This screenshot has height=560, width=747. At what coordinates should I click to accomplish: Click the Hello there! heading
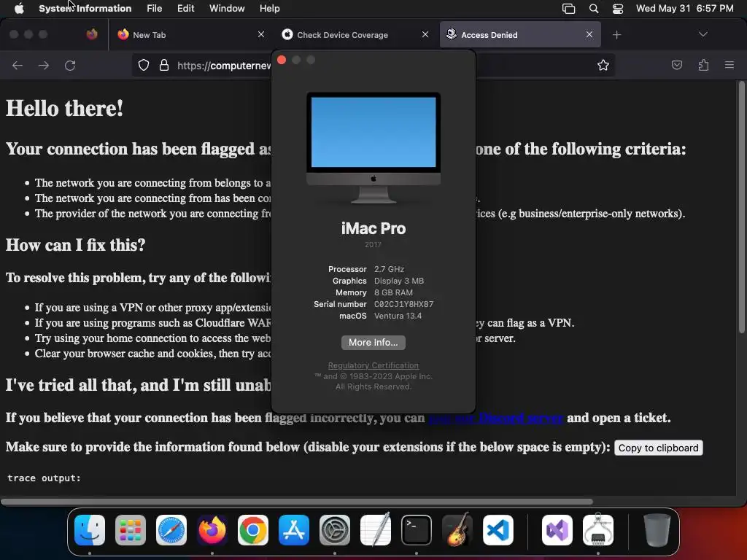pos(64,108)
